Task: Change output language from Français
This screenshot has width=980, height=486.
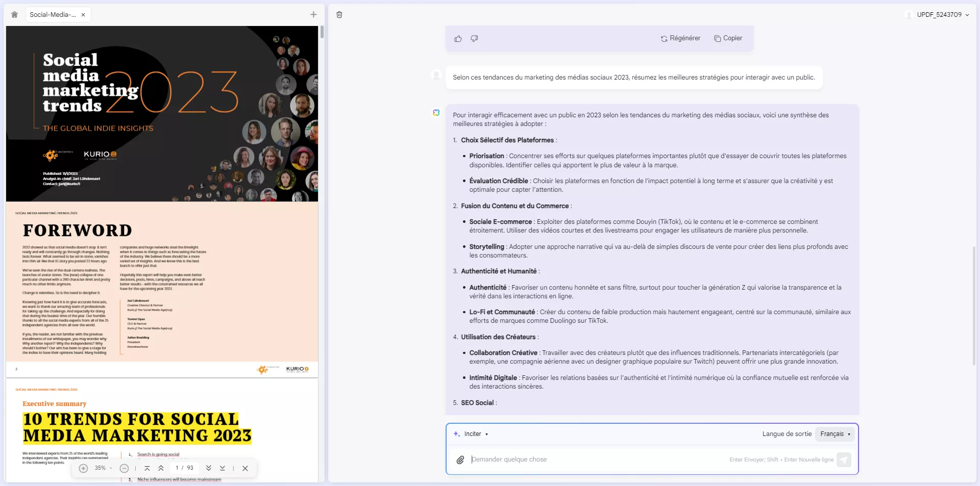Action: (835, 434)
